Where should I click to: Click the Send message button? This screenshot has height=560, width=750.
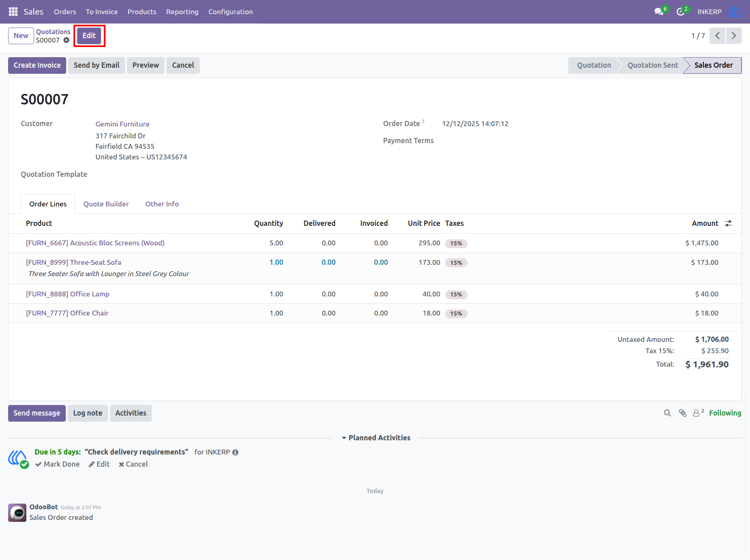(x=37, y=413)
